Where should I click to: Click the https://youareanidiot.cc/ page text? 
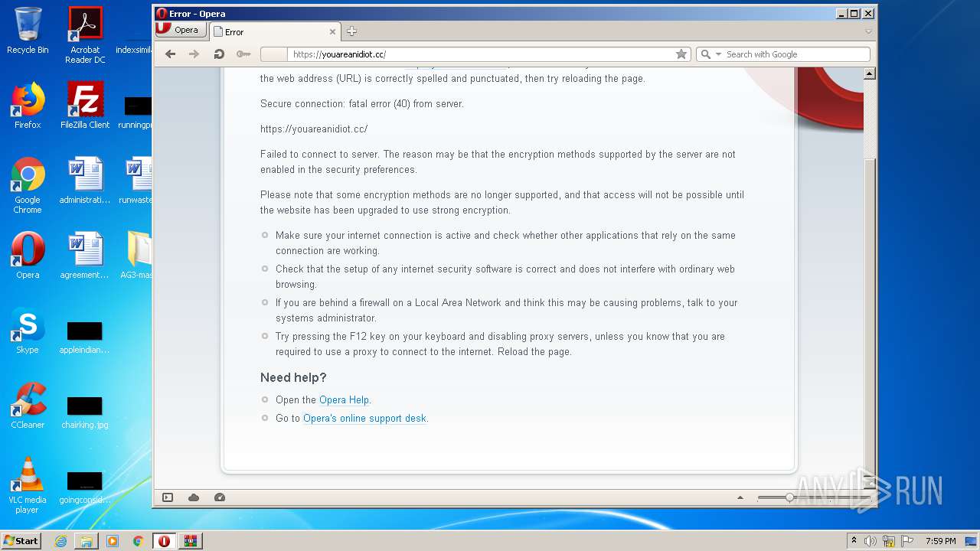click(314, 129)
